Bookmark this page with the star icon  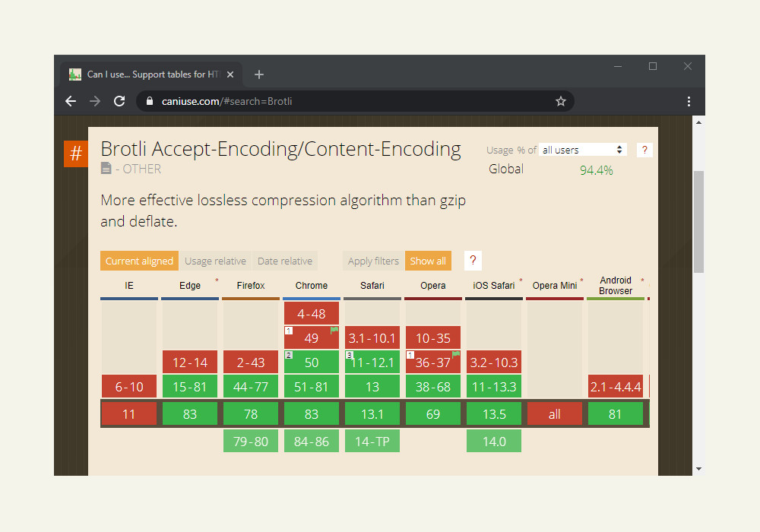[x=561, y=101]
